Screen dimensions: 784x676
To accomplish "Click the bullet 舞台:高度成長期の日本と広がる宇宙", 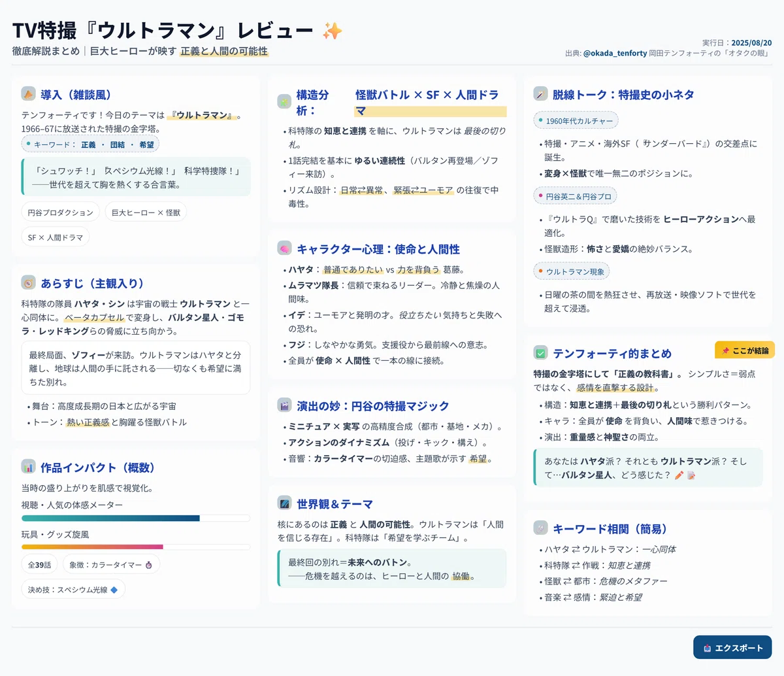I will click(104, 407).
